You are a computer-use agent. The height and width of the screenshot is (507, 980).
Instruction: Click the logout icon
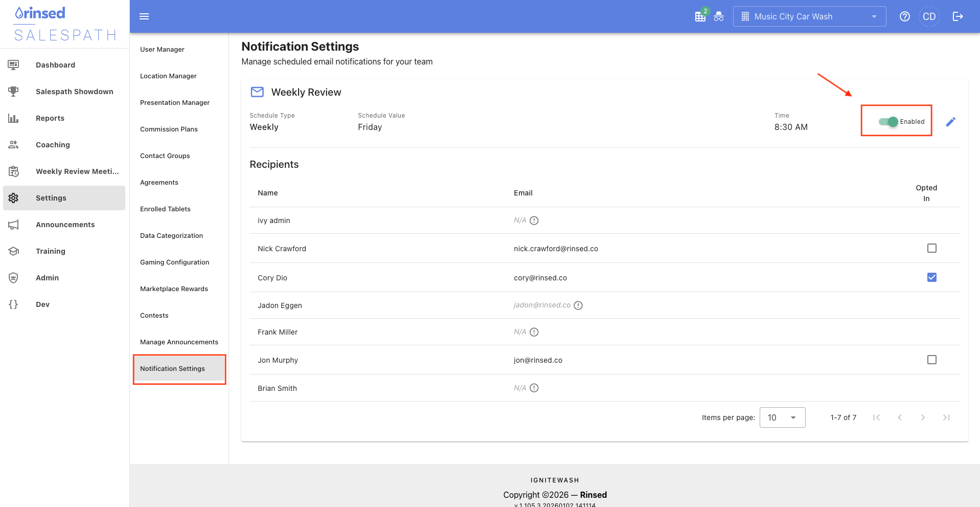(x=958, y=16)
